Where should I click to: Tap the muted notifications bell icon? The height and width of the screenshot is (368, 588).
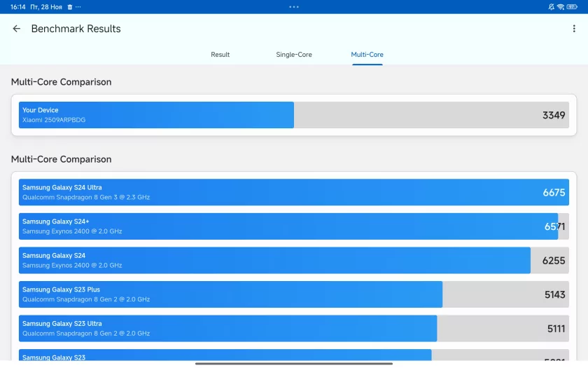click(551, 6)
